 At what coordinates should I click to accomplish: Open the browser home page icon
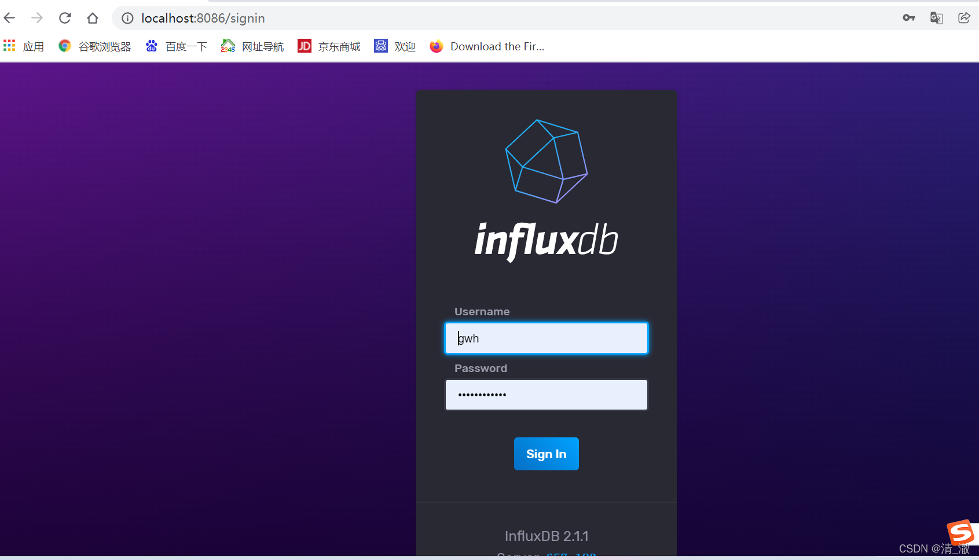(93, 18)
